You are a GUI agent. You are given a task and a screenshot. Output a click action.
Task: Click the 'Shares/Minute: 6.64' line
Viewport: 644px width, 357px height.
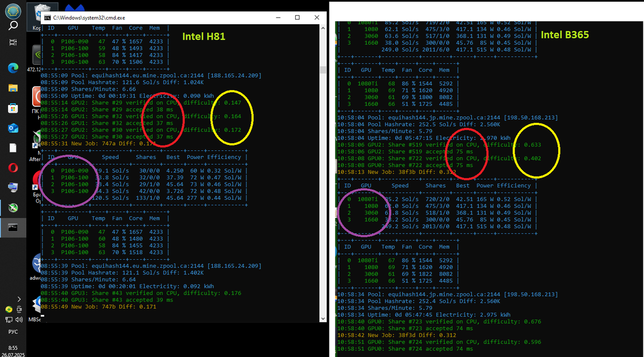point(89,279)
